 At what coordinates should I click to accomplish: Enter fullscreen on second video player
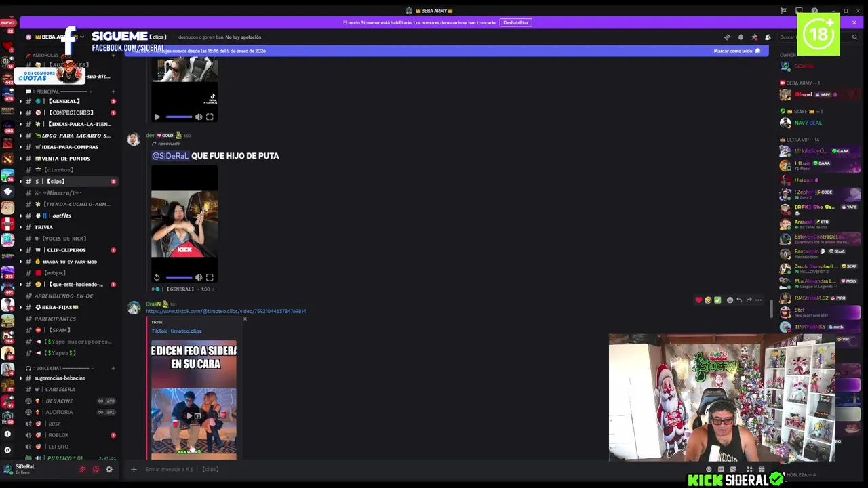pyautogui.click(x=210, y=277)
